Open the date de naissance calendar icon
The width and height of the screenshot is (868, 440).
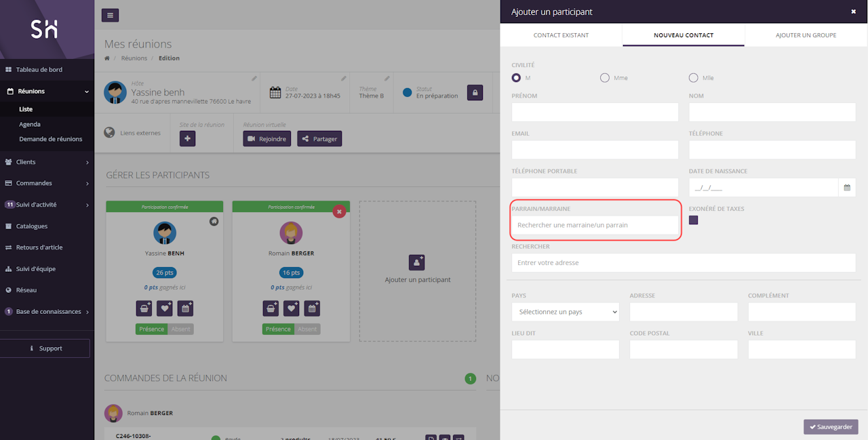pos(847,187)
